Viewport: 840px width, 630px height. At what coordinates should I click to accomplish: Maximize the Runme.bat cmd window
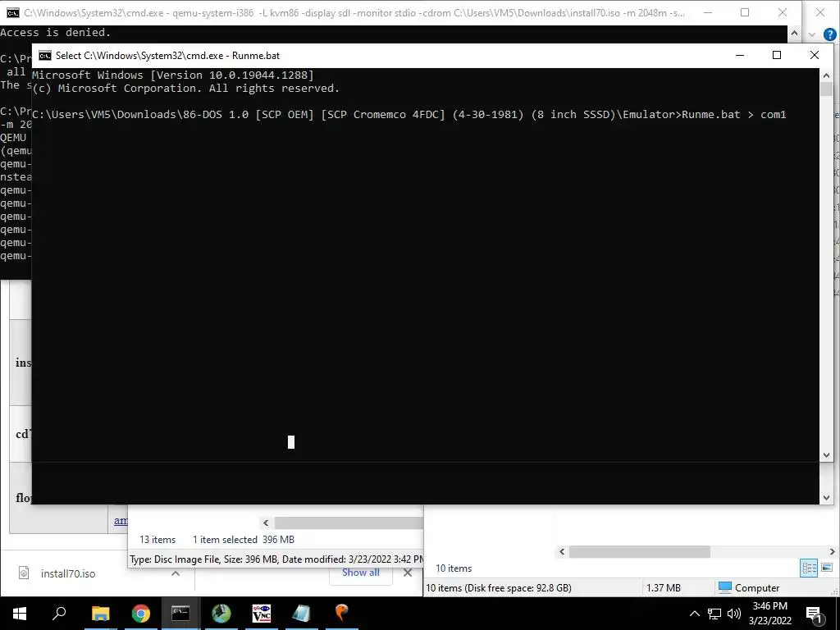click(777, 55)
